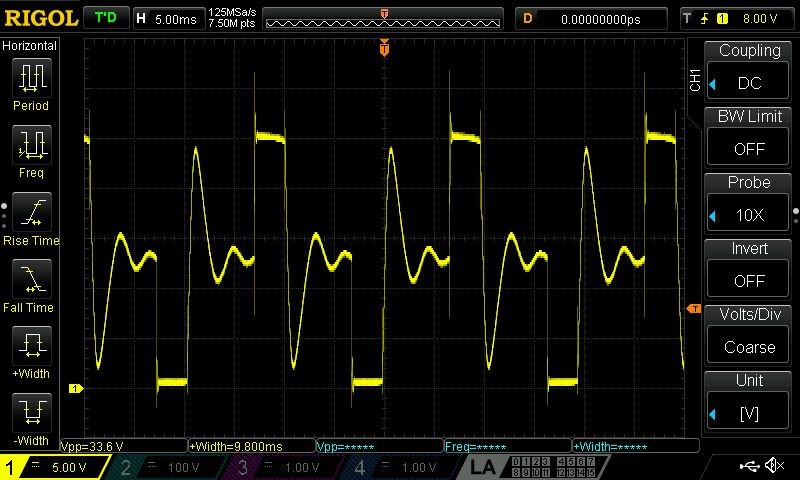This screenshot has width=800, height=480.
Task: Click the muted speaker sound icon
Action: (x=774, y=465)
